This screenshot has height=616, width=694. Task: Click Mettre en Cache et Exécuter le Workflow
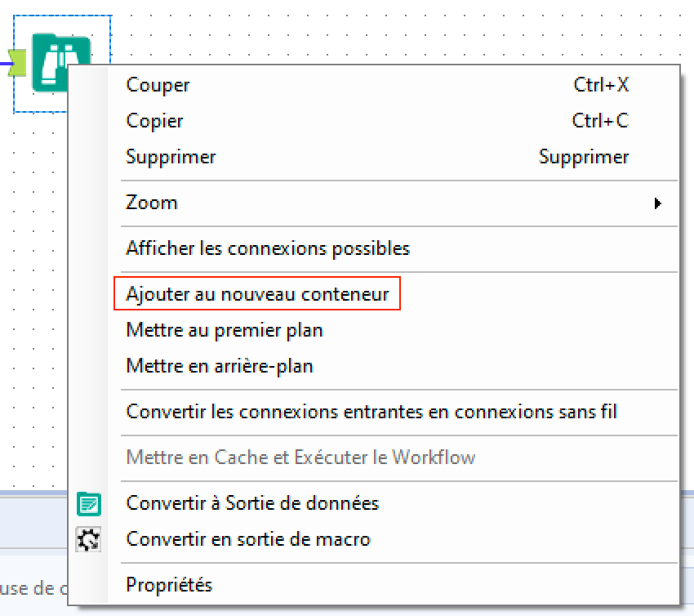(x=300, y=458)
